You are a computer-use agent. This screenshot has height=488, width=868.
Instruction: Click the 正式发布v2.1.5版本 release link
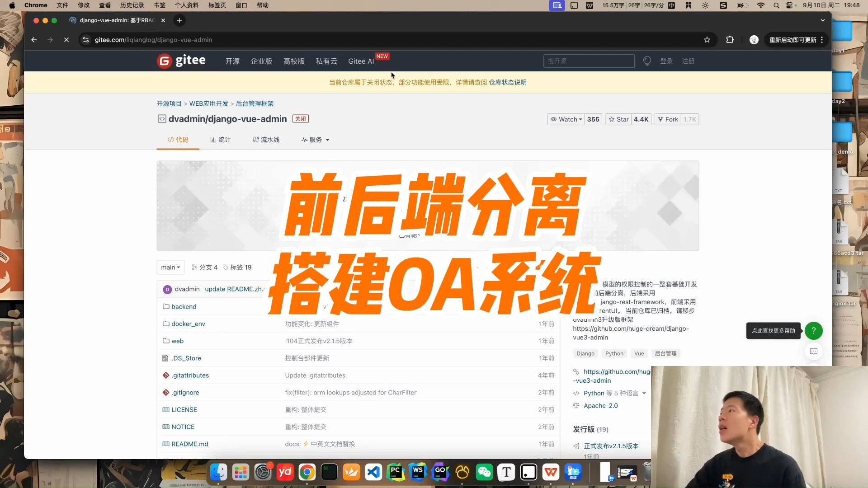pos(611,446)
